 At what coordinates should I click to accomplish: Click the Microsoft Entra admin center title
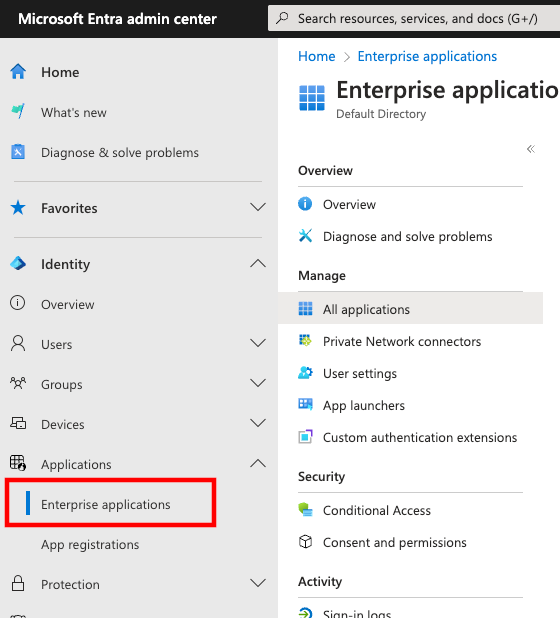[117, 19]
